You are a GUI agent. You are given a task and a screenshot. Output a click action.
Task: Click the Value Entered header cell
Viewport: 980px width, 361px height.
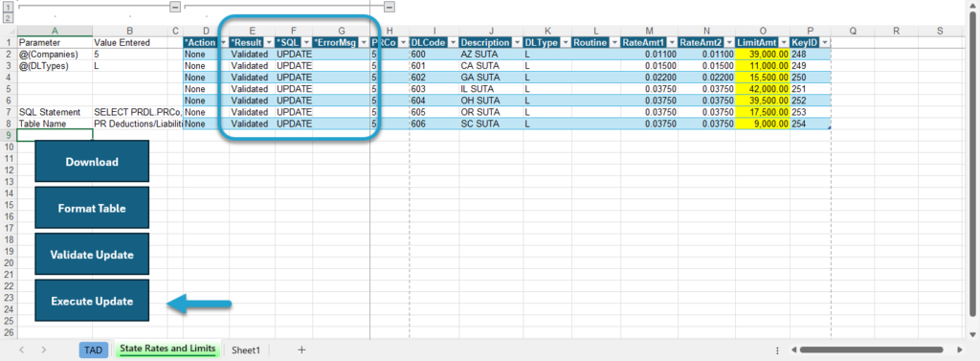click(130, 42)
